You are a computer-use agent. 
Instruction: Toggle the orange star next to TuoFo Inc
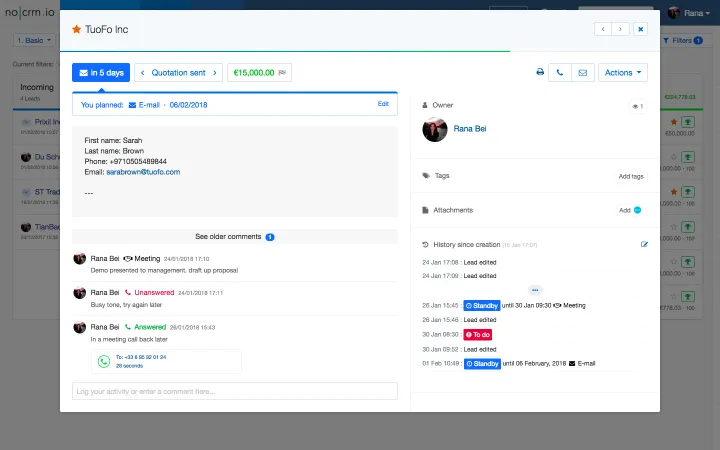coord(76,29)
